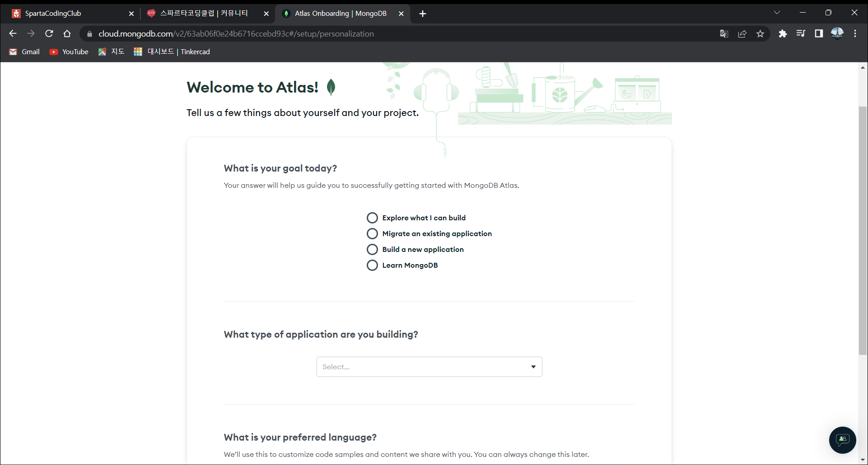Click the browser Back arrow
This screenshot has width=868, height=465.
13,33
